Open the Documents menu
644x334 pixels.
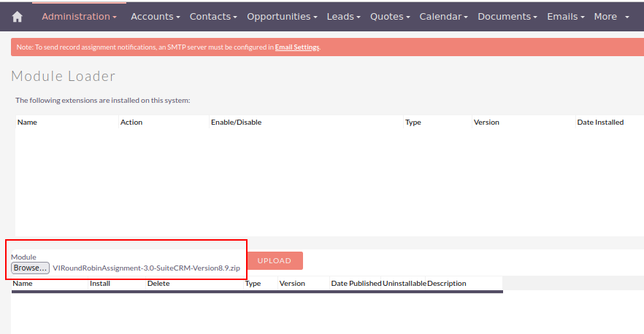coord(507,16)
